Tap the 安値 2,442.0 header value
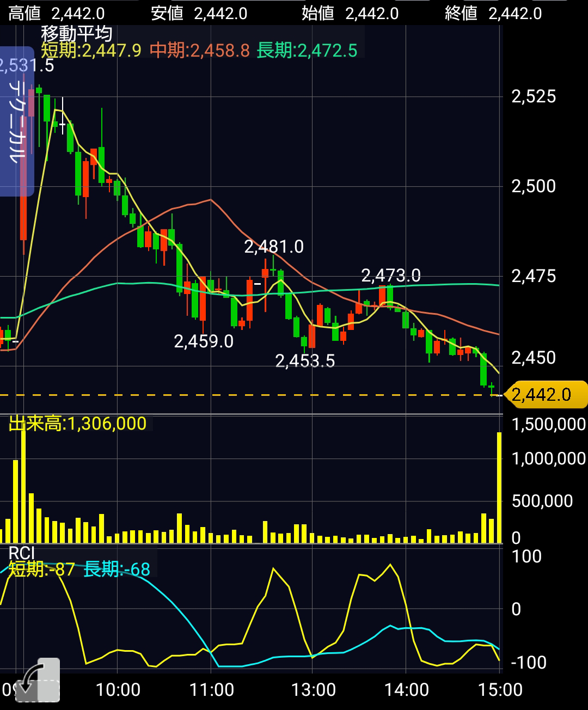Screen dimensions: 588x710 199,13
